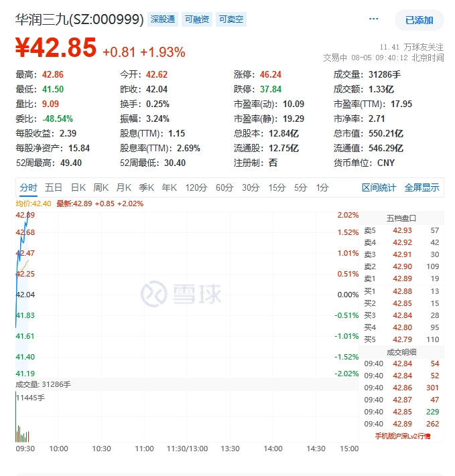The height and width of the screenshot is (476, 455).
Task: Select the 卖3 42.91 order row
Action: point(401,254)
